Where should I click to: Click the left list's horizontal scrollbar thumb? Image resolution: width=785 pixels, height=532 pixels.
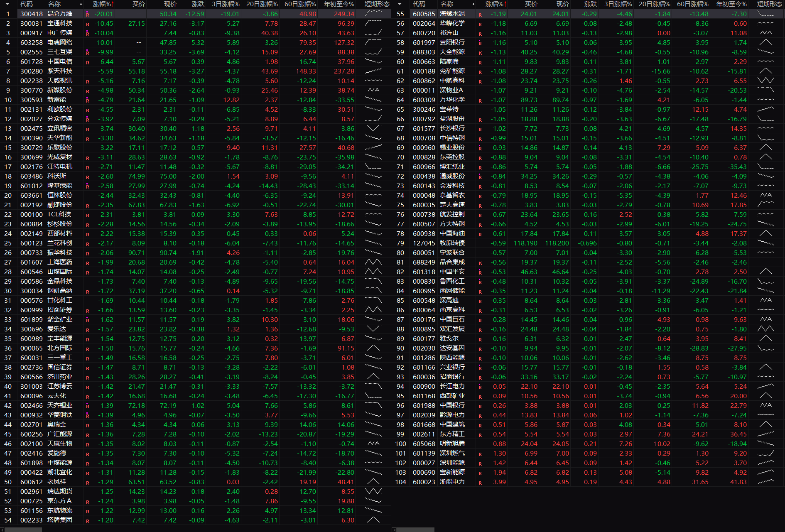coord(23,530)
